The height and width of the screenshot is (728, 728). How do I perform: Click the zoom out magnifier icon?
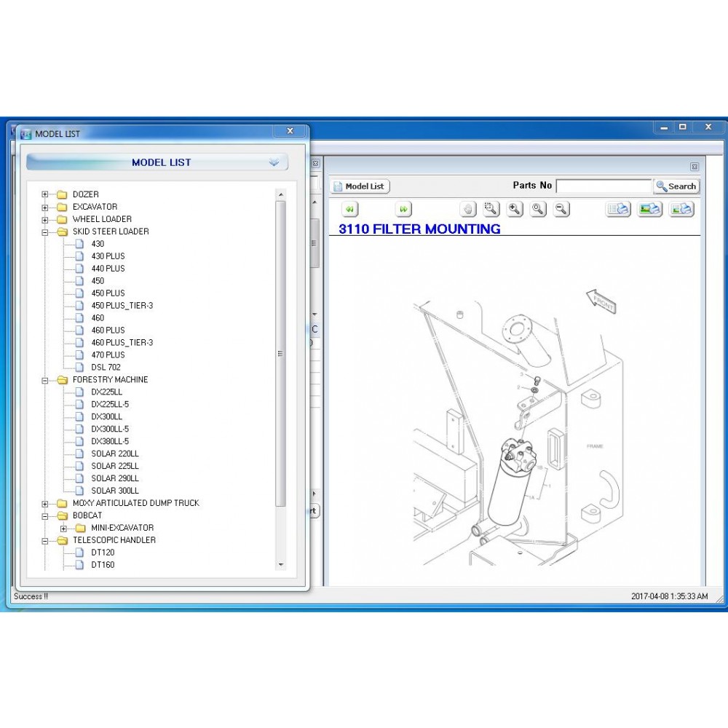[x=561, y=210]
